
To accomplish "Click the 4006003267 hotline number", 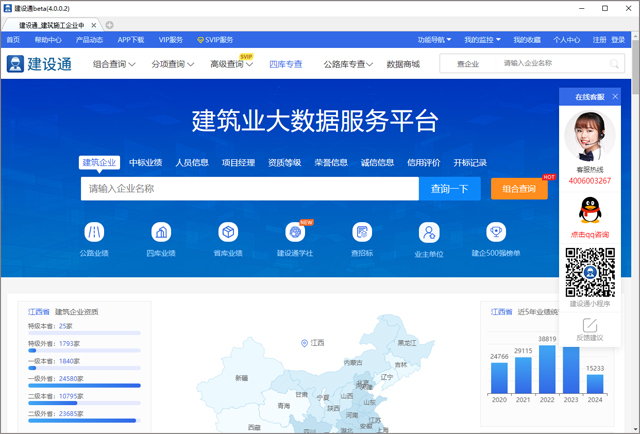I will coord(590,181).
